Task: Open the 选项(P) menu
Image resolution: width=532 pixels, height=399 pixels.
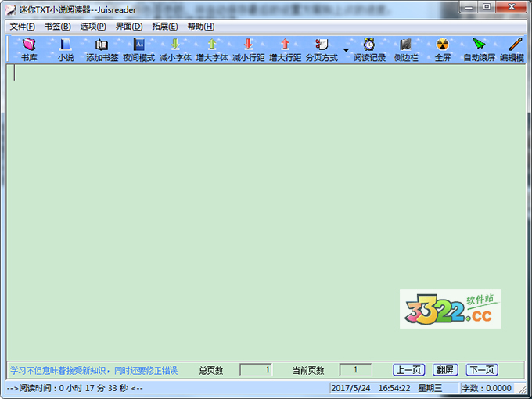Action: pyautogui.click(x=93, y=27)
